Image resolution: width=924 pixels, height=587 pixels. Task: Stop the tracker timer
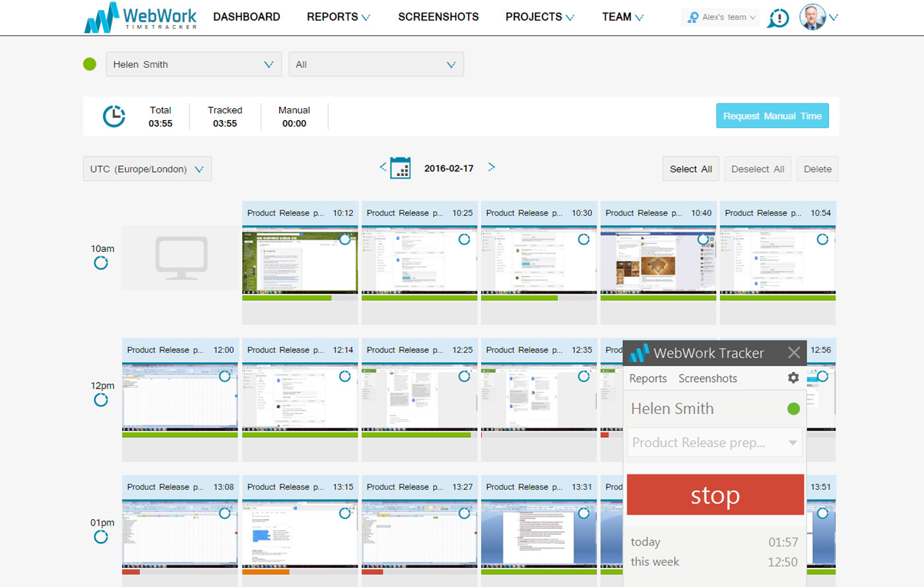715,495
